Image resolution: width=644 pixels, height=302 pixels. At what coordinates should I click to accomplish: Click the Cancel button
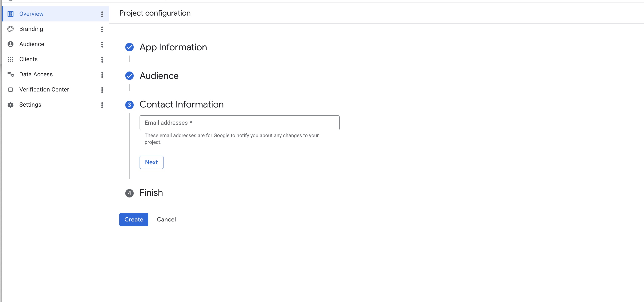tap(166, 219)
